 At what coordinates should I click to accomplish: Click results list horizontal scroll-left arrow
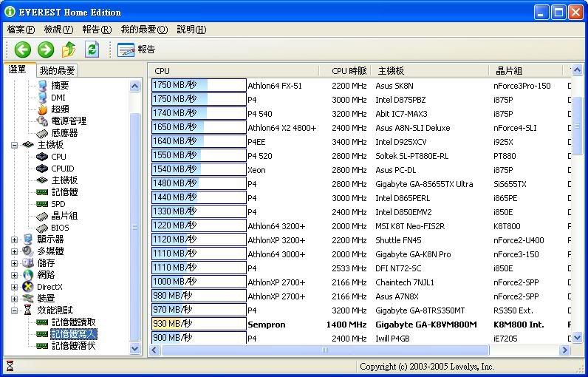[x=155, y=350]
